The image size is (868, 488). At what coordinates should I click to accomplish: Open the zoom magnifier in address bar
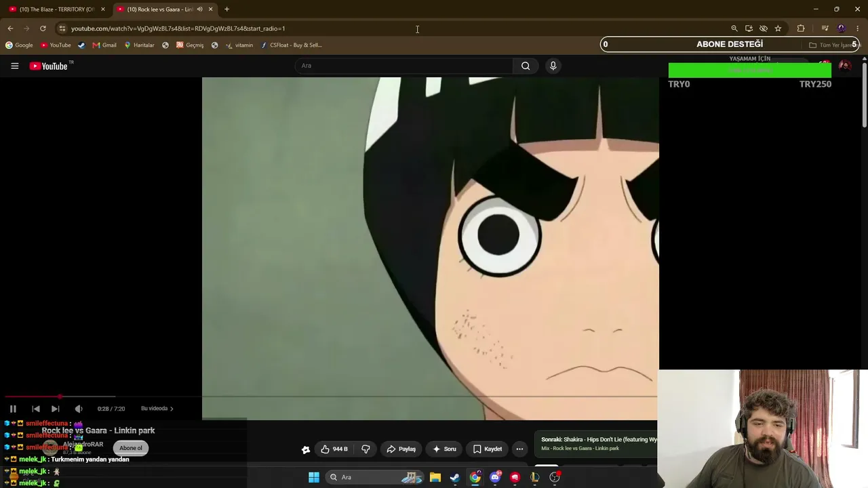734,28
